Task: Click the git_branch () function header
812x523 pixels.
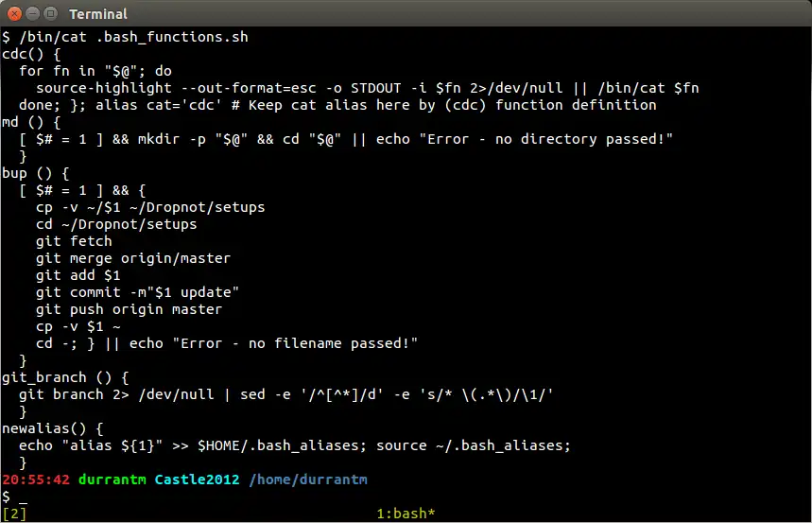Action: coord(65,377)
